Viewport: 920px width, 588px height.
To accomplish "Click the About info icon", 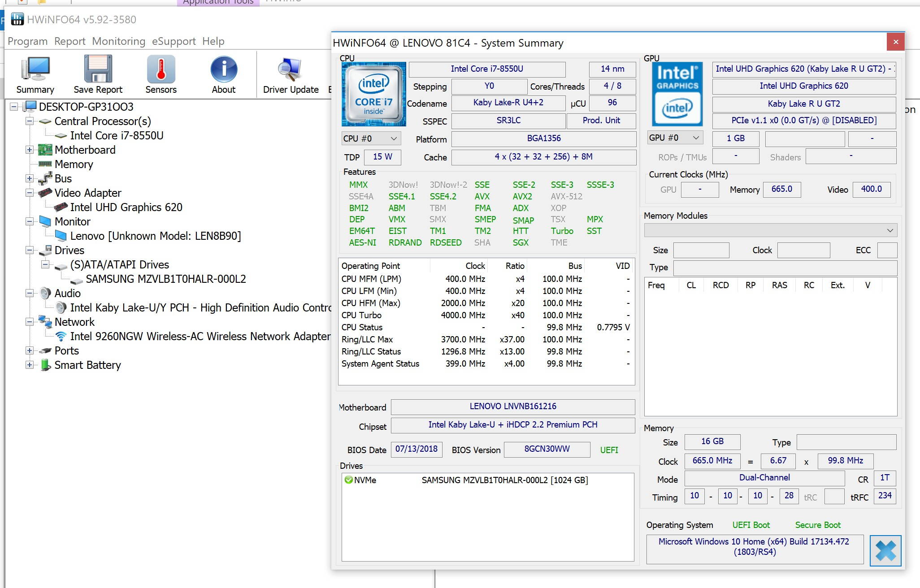I will click(x=224, y=69).
